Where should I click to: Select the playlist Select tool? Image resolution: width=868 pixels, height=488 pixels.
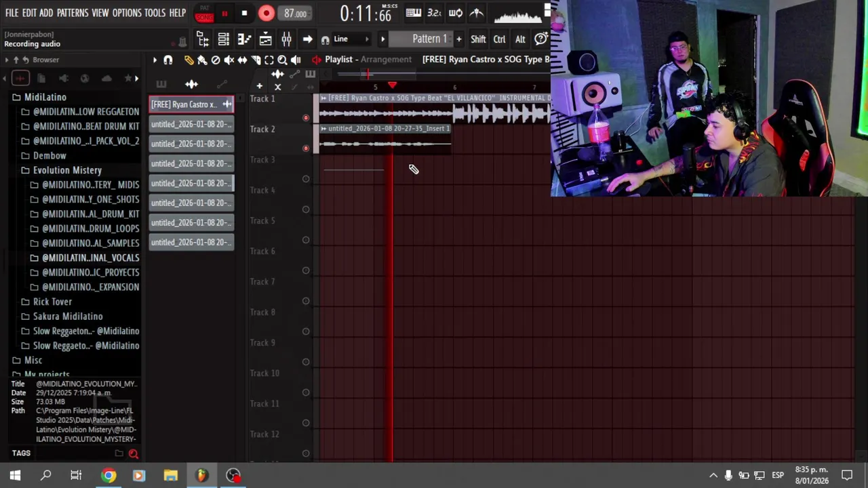(269, 60)
